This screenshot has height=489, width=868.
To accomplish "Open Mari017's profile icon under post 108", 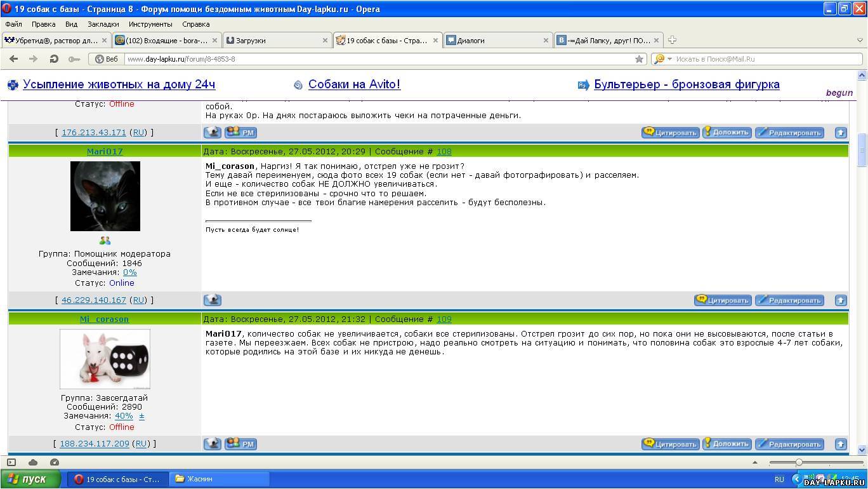I will tap(212, 300).
